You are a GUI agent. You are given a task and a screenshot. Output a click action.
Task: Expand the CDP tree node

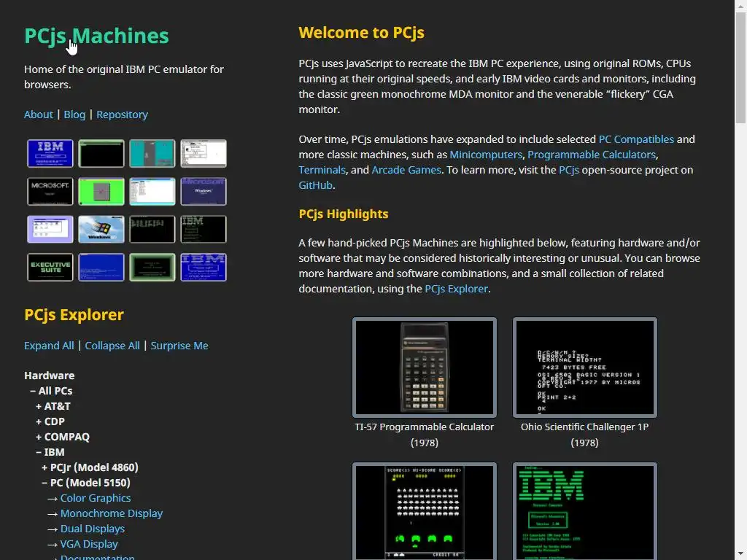click(x=50, y=421)
